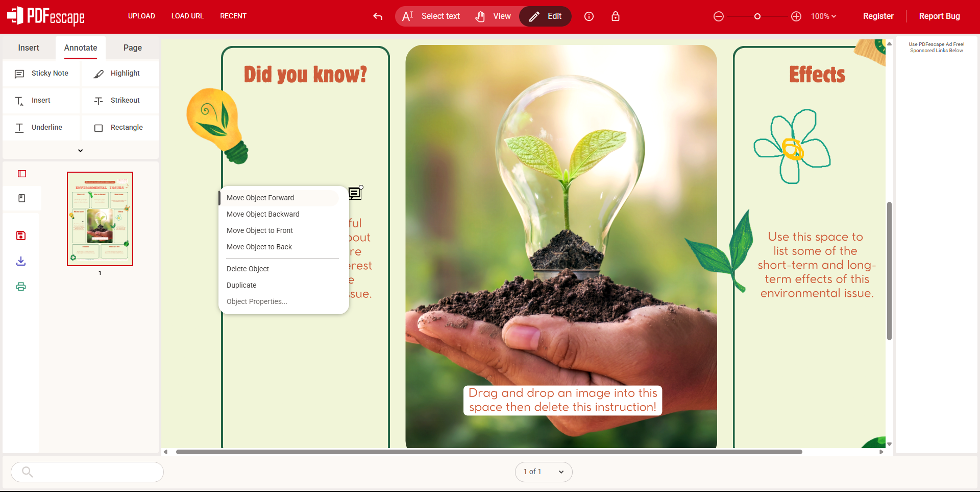Open the 100% zoom dropdown
980x492 pixels.
point(823,16)
